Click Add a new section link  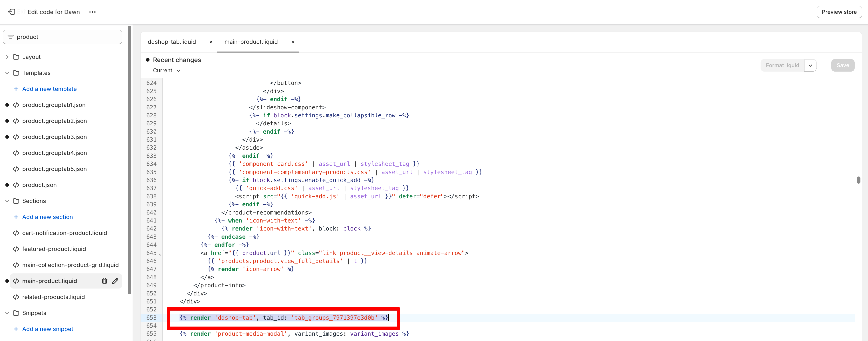click(48, 217)
